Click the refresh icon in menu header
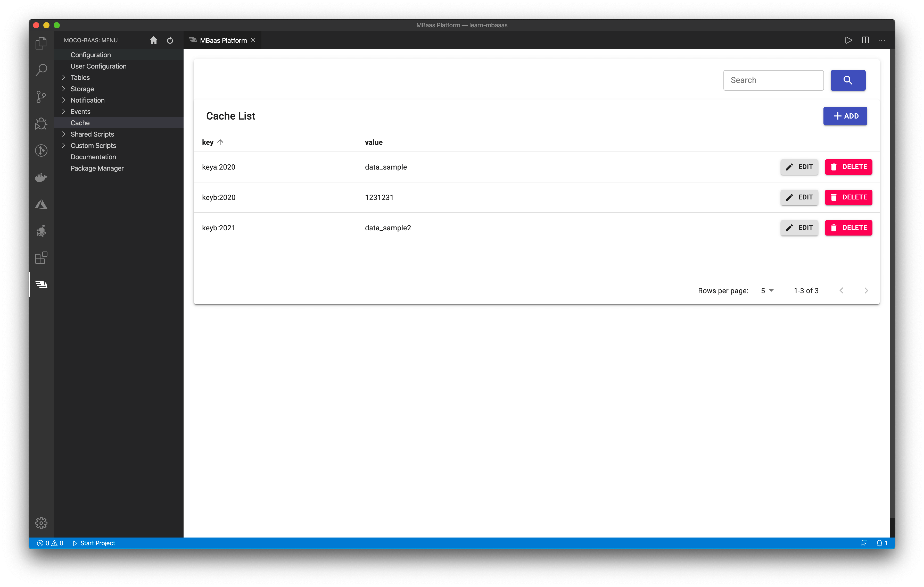The width and height of the screenshot is (924, 587). pos(170,40)
